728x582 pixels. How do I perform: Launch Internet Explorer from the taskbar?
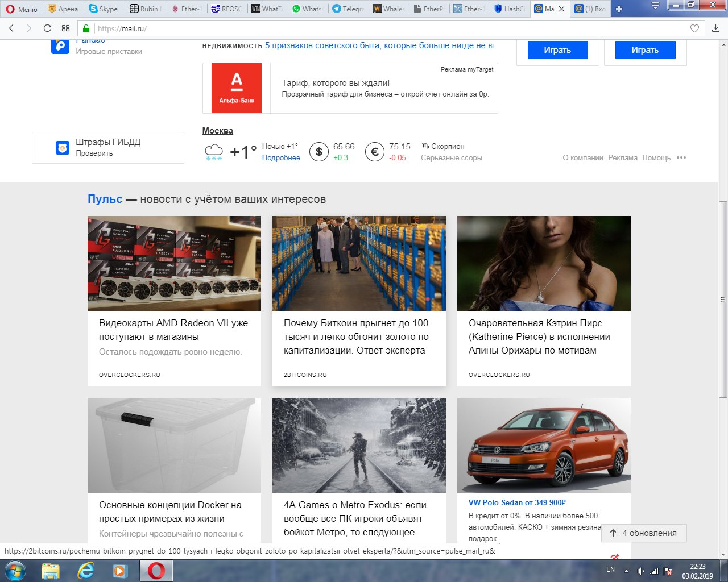pyautogui.click(x=86, y=571)
